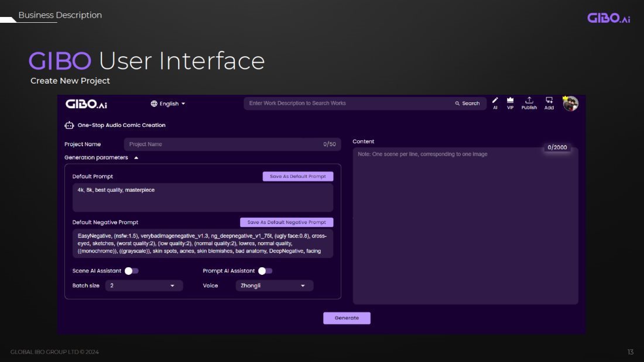
Task: Click the "One-Stop Audio Comic Creation" heading
Action: pos(122,125)
